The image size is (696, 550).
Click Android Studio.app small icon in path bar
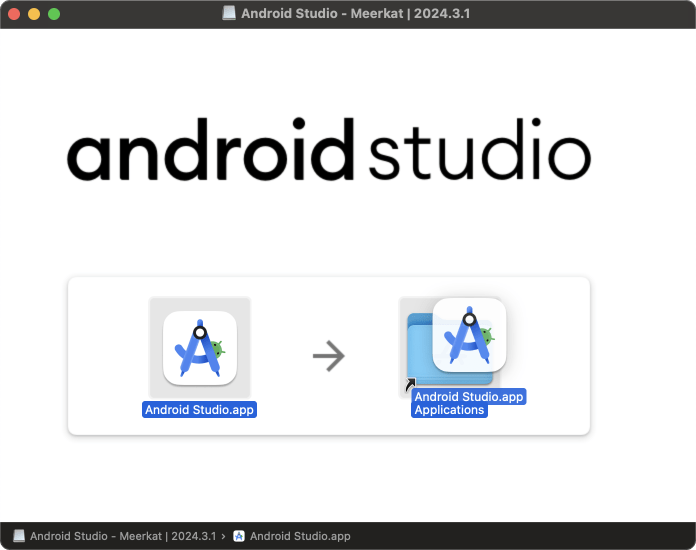239,536
